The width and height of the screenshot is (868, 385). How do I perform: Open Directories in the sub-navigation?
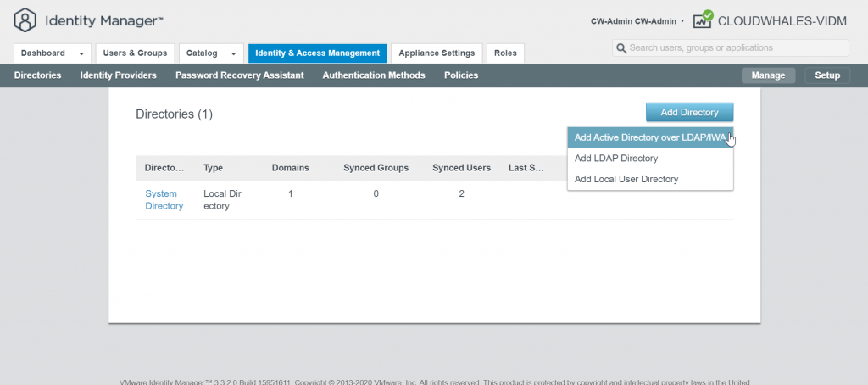(x=37, y=75)
